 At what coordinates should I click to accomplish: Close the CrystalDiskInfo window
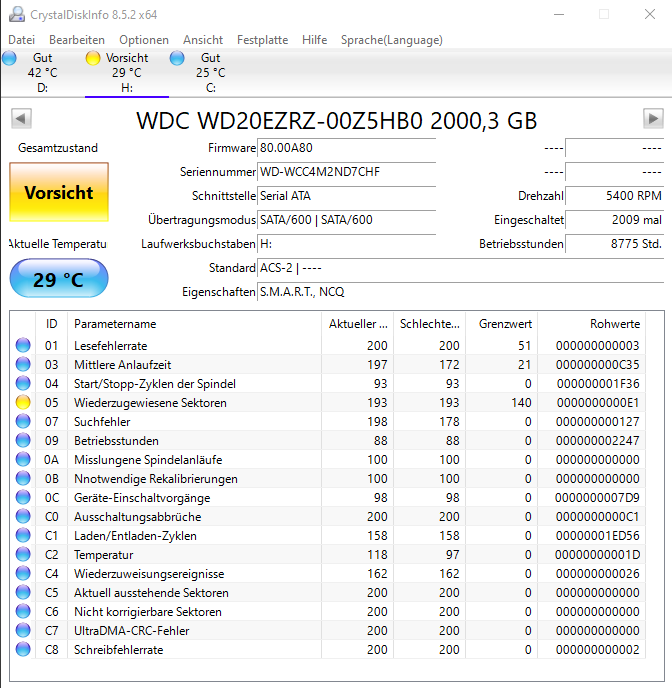pyautogui.click(x=650, y=14)
